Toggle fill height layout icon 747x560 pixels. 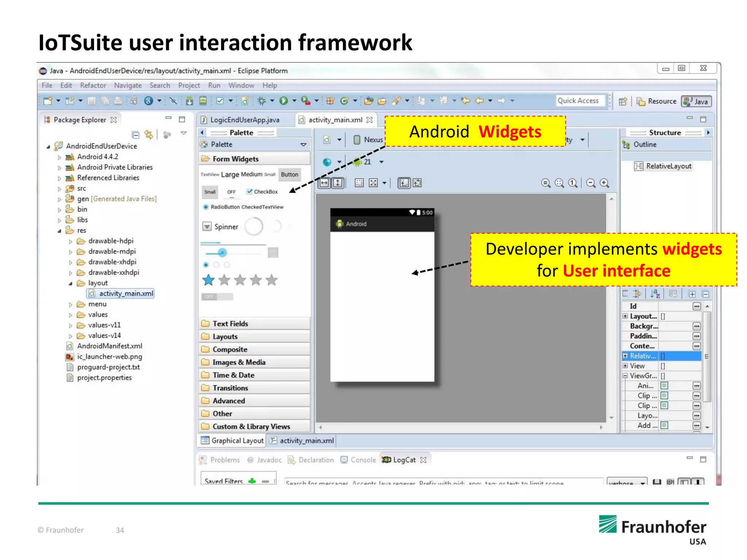(x=338, y=183)
